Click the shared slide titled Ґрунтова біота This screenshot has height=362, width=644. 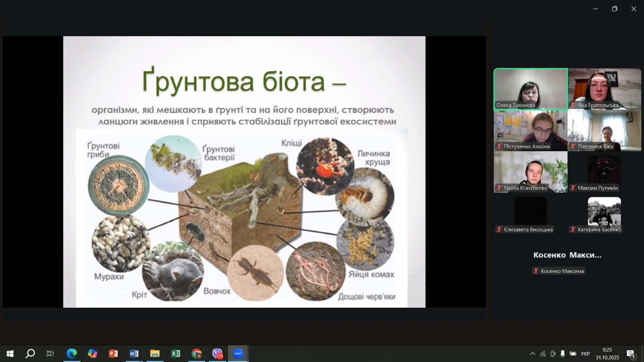(x=244, y=172)
